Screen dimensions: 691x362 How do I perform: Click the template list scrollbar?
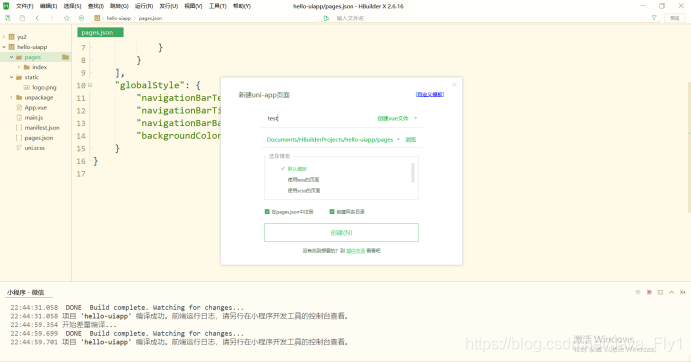[412, 173]
